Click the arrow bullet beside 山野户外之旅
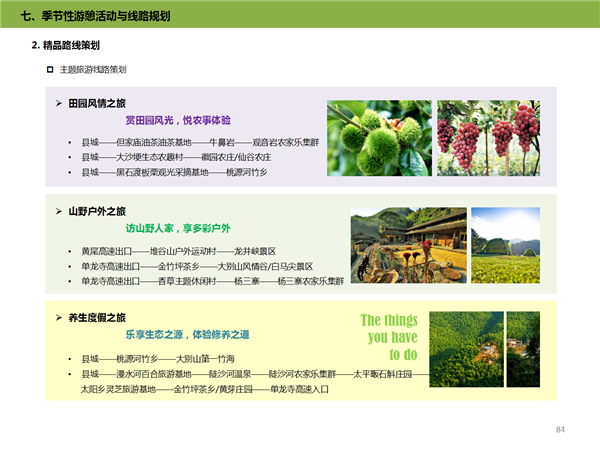Viewport: 600px width, 450px height. pos(58,211)
